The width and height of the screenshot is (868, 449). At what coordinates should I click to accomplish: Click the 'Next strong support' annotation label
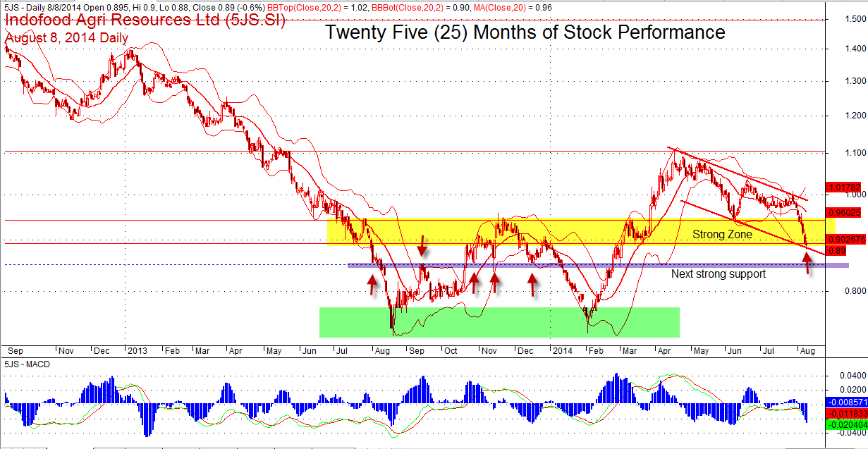[x=718, y=273]
